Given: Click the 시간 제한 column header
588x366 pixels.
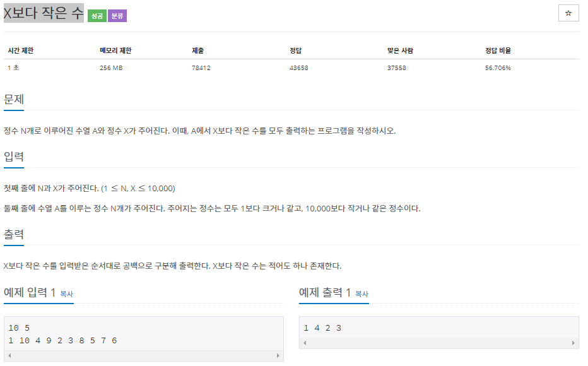Looking at the screenshot, I should (x=21, y=50).
